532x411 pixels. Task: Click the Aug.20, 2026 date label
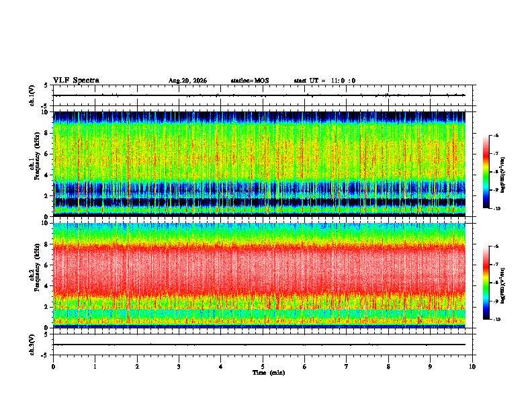tap(187, 81)
